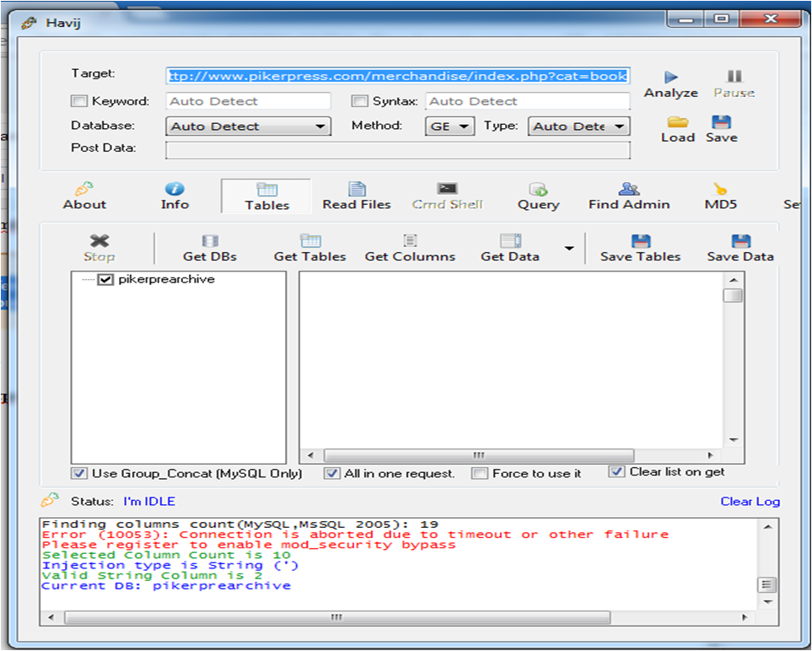Click the 'I'm IDLE' status text

(149, 502)
